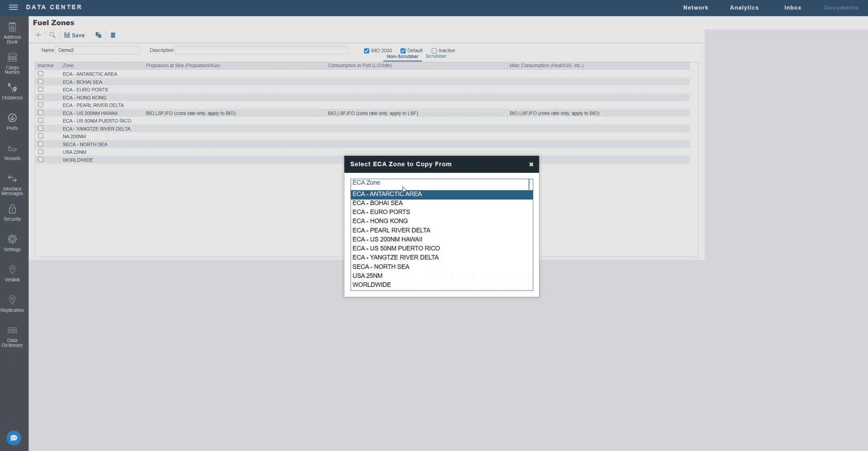Click the copy icon in the toolbar
Screen dimensions: 868x451
coord(98,35)
